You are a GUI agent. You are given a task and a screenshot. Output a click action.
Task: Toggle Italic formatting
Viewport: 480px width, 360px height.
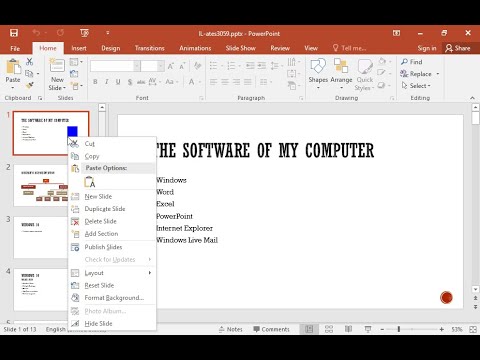(107, 82)
